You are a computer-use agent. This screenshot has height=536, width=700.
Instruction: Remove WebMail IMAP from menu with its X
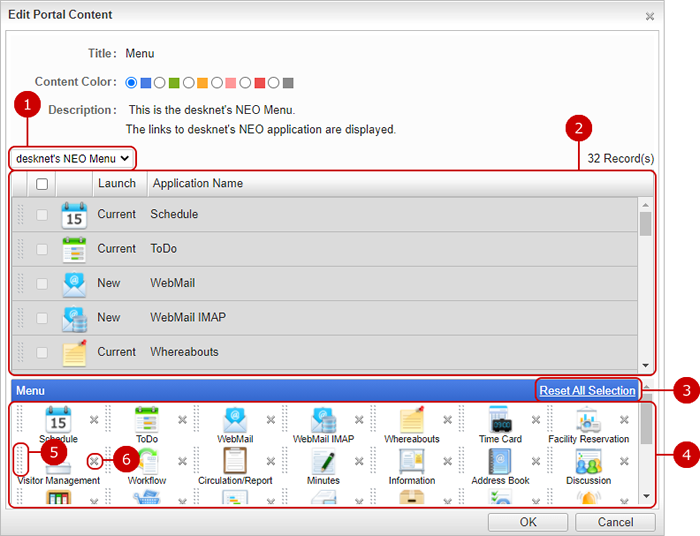click(359, 420)
